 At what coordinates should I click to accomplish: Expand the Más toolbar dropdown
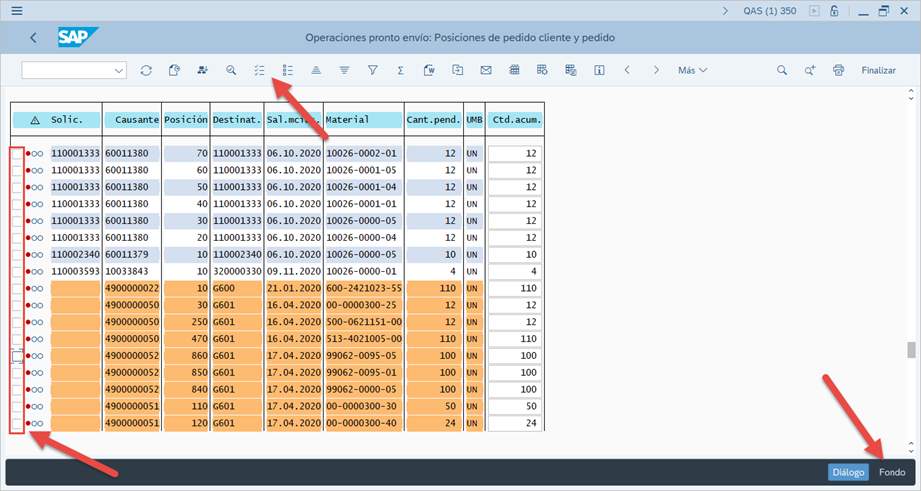(x=692, y=71)
